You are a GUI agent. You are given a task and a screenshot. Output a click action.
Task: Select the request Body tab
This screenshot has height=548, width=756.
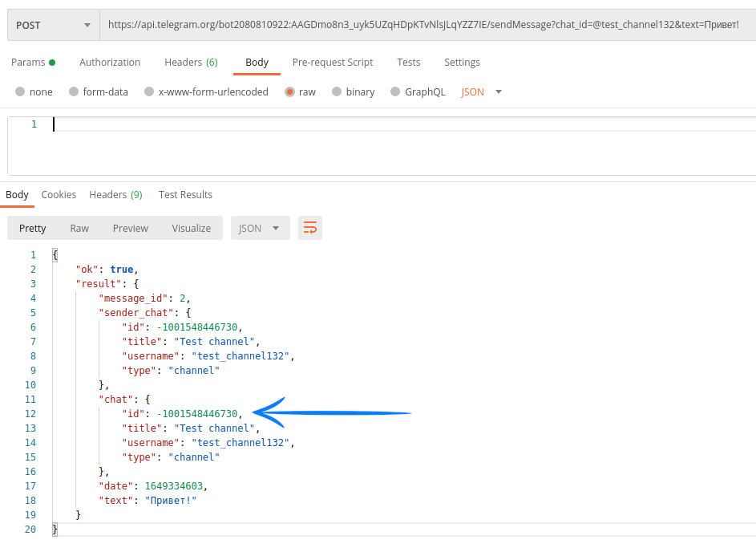257,63
